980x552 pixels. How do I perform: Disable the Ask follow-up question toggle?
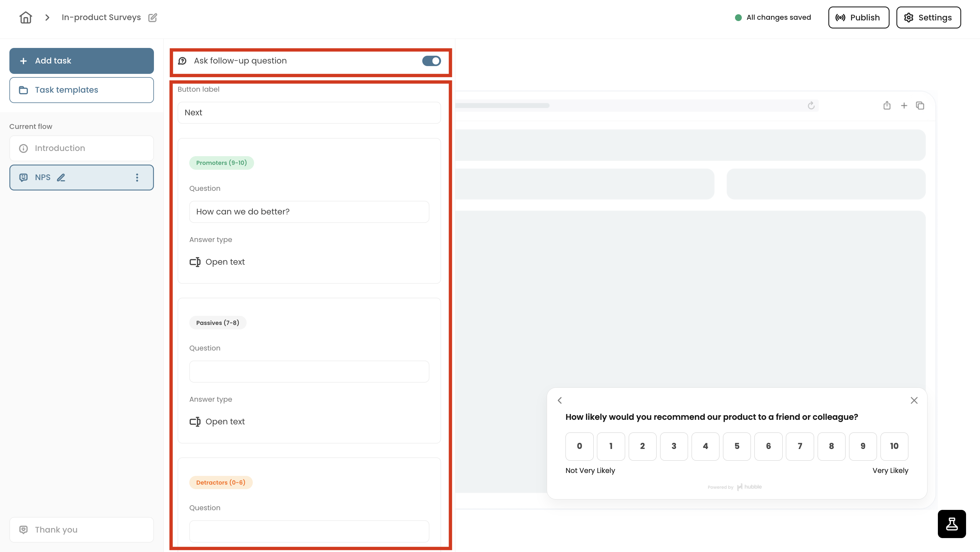click(x=431, y=61)
